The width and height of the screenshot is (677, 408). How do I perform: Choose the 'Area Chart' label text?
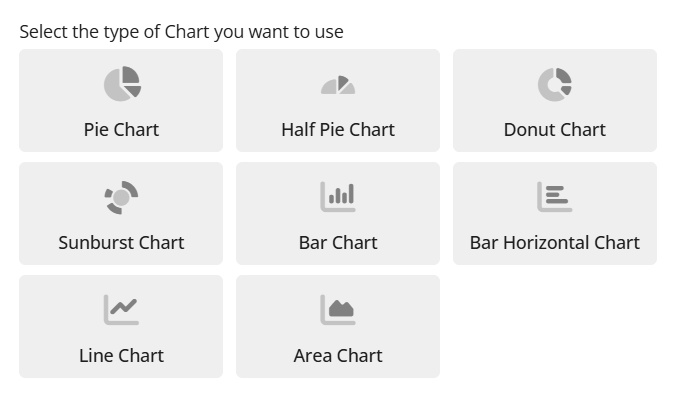click(338, 356)
